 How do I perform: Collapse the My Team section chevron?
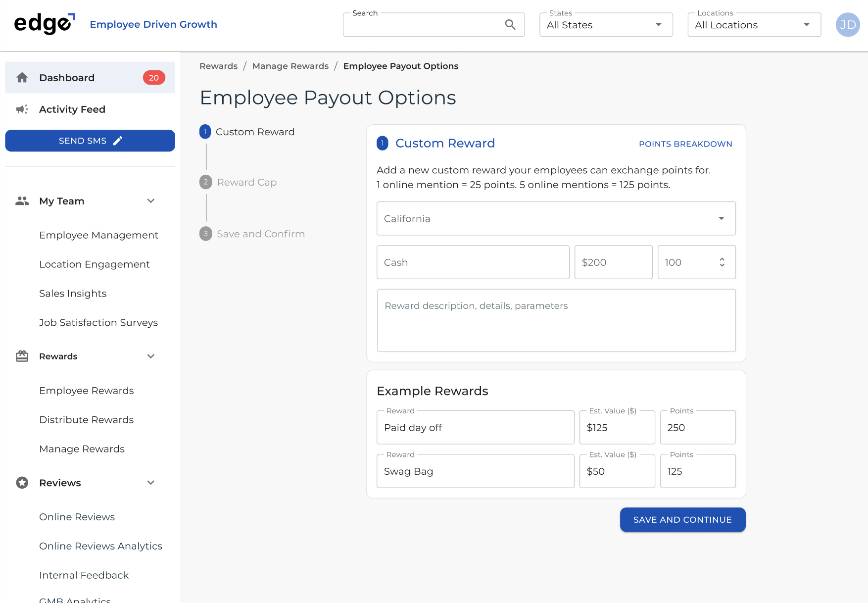151,201
